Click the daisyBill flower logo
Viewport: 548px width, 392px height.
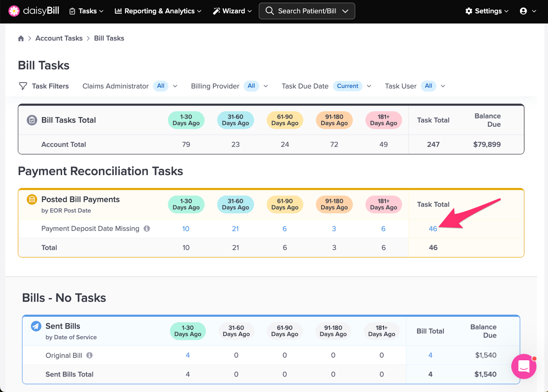click(14, 11)
